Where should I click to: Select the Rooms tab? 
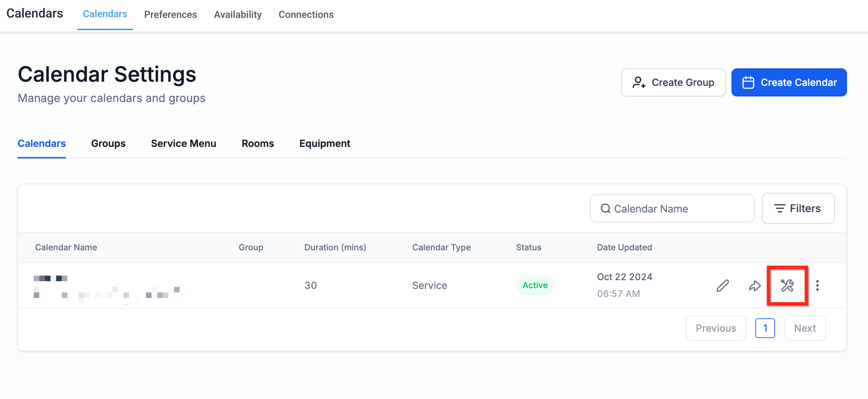click(258, 143)
